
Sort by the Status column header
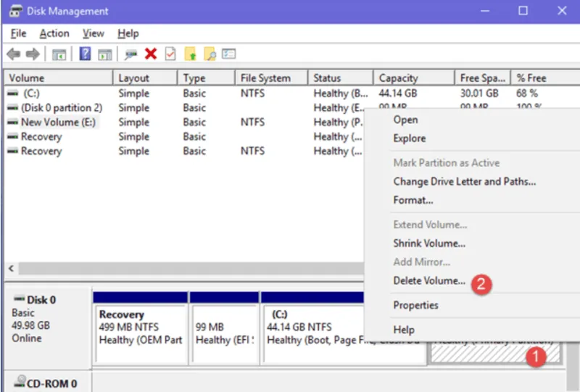340,78
